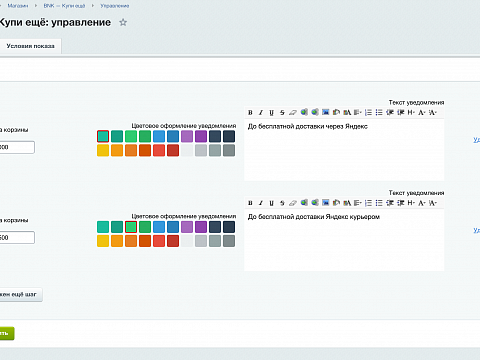Click text color icon in first editor toolbar

point(347,112)
